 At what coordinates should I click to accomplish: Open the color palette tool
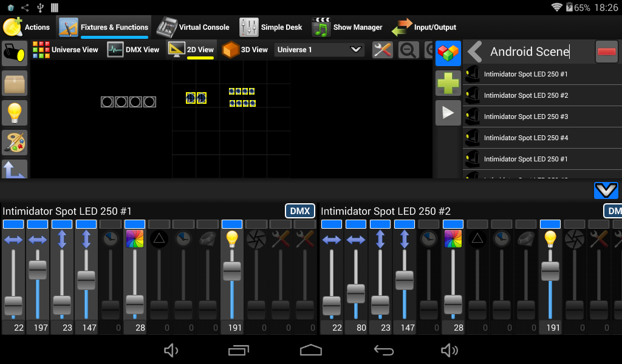pos(15,143)
